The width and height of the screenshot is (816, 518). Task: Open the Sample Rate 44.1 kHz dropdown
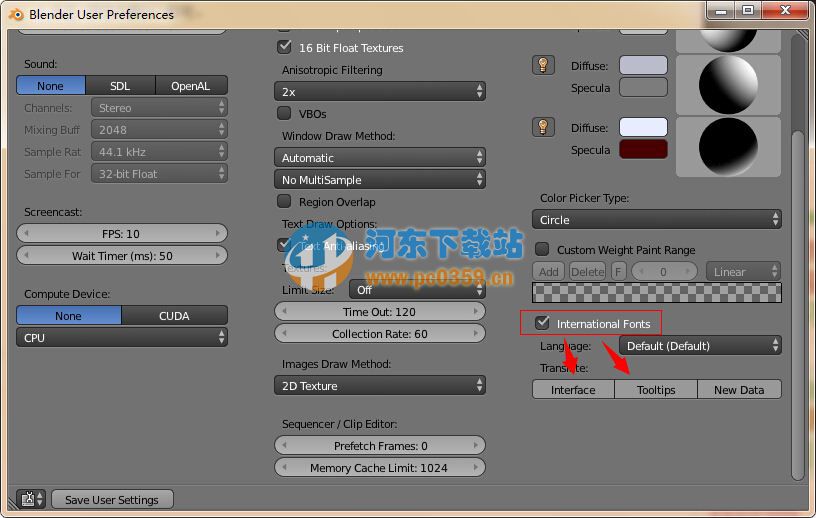pyautogui.click(x=159, y=151)
